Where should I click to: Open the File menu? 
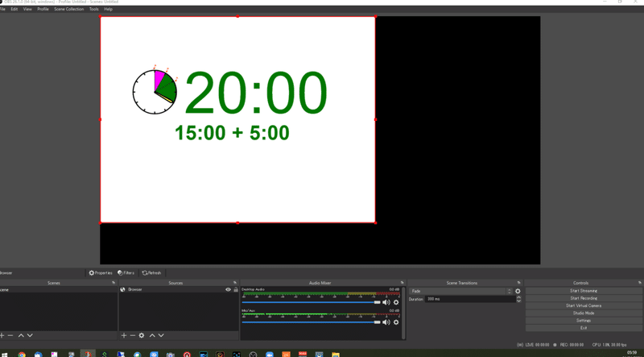click(2, 9)
